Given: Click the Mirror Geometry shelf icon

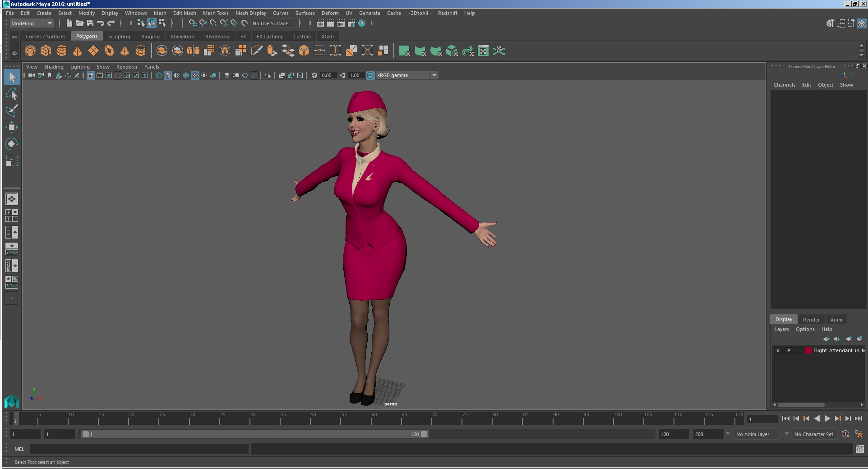Looking at the screenshot, I should 194,51.
